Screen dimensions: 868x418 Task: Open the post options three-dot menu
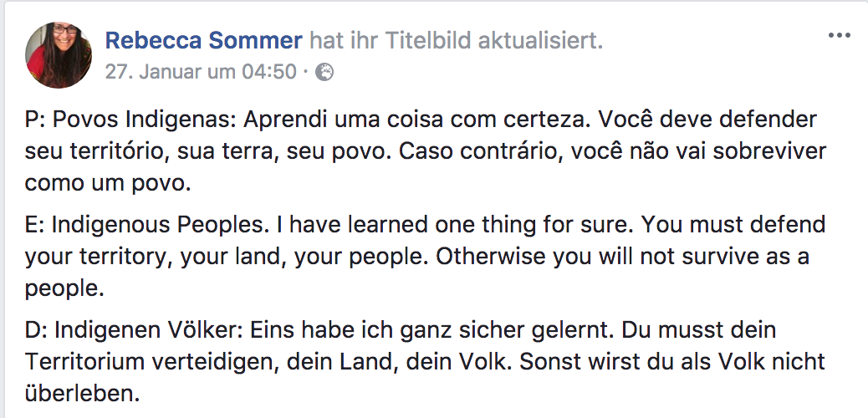[x=839, y=35]
